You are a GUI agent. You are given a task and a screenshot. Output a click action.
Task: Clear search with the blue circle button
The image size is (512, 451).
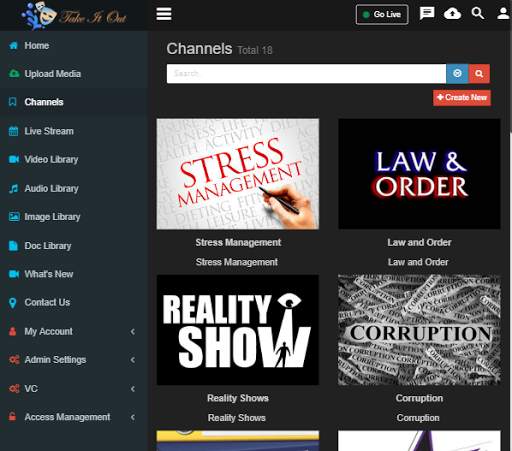coord(457,73)
